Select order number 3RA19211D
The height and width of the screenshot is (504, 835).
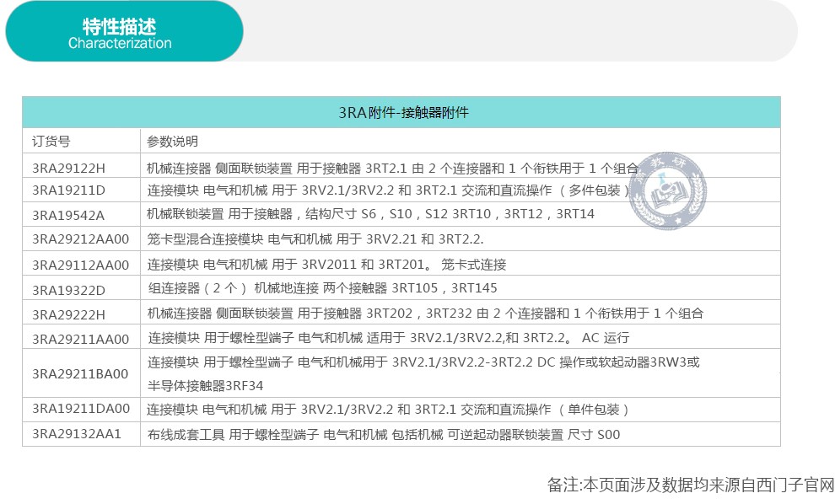pyautogui.click(x=68, y=190)
